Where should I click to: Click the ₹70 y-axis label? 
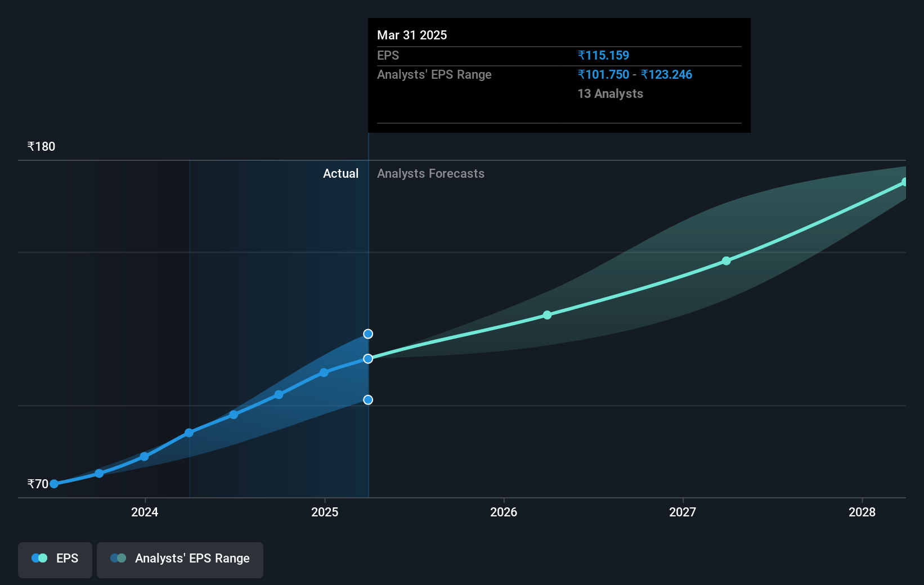(38, 484)
